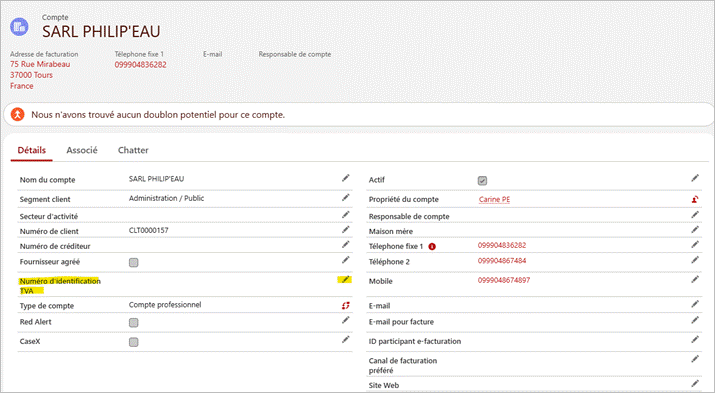Click info icon next to Téléphone fixe 1

tap(432, 247)
